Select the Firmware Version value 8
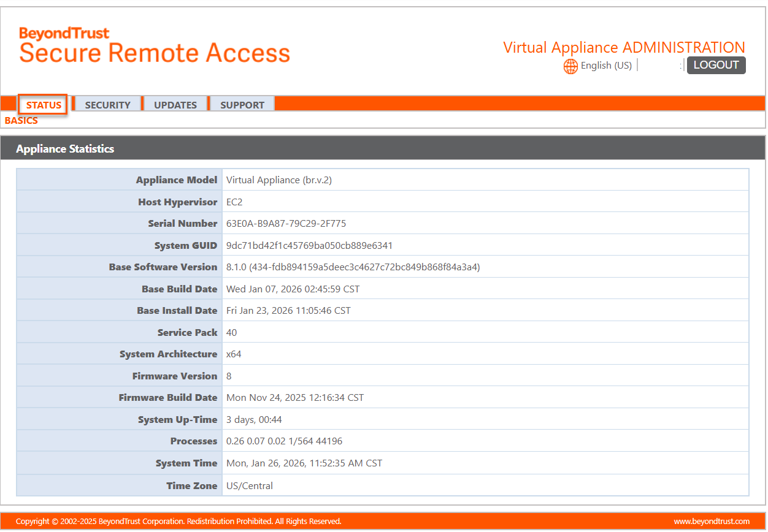 (x=229, y=376)
